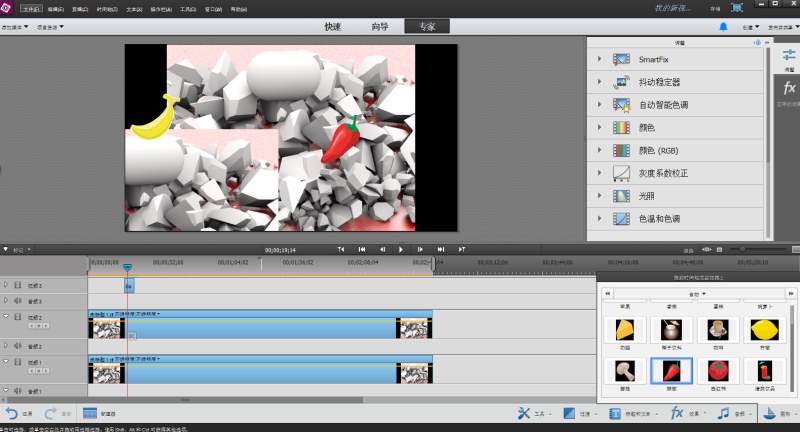Image resolution: width=800 pixels, height=432 pixels.
Task: Toggle the speaker icon on Audio 3 track
Action: 18,301
